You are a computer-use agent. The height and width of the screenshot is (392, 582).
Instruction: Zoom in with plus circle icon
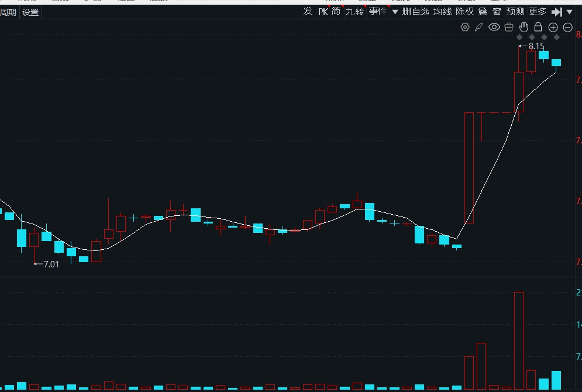coord(553,27)
